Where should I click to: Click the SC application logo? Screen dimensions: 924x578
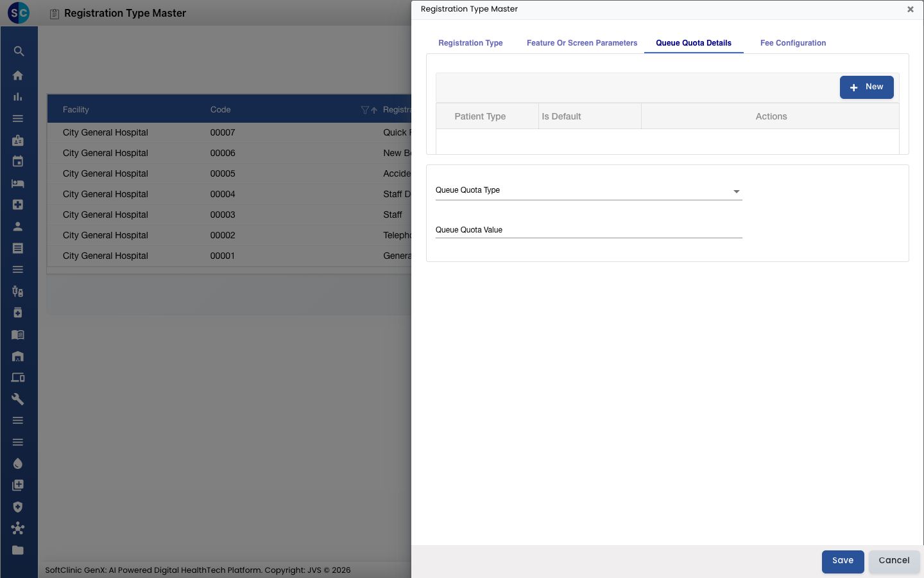click(x=19, y=12)
